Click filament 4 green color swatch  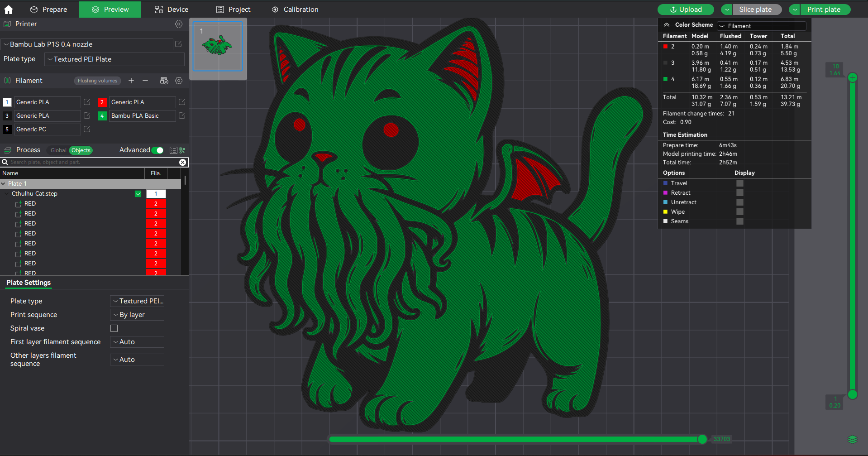coord(102,116)
